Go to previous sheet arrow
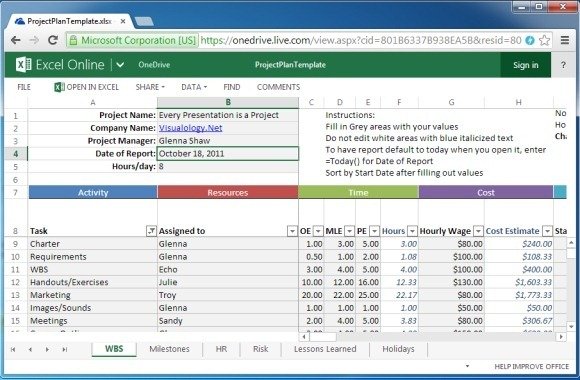The width and height of the screenshot is (580, 380). [30, 349]
